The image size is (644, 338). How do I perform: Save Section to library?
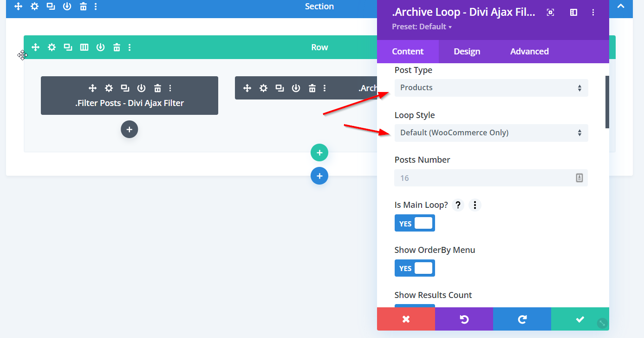point(67,7)
